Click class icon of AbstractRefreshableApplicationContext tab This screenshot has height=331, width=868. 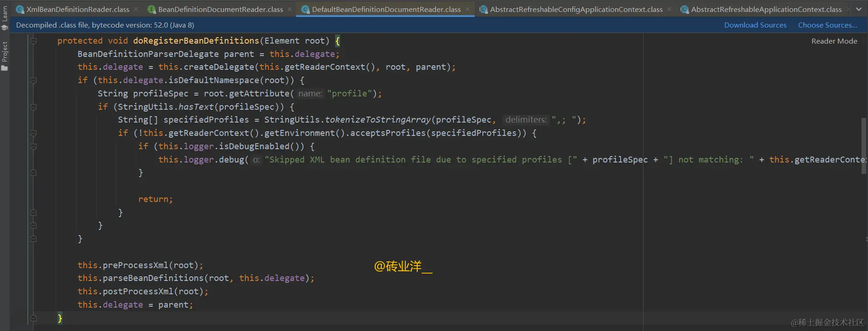[x=685, y=9]
